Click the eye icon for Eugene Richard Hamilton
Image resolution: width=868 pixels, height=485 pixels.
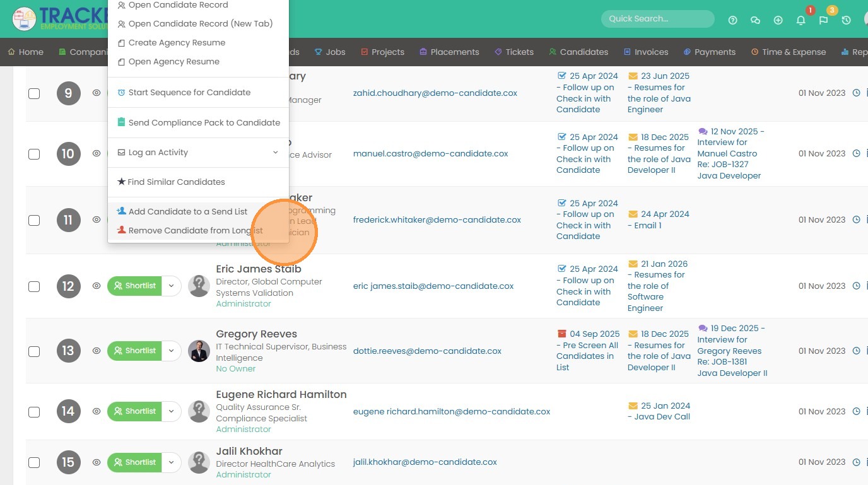pos(97,411)
